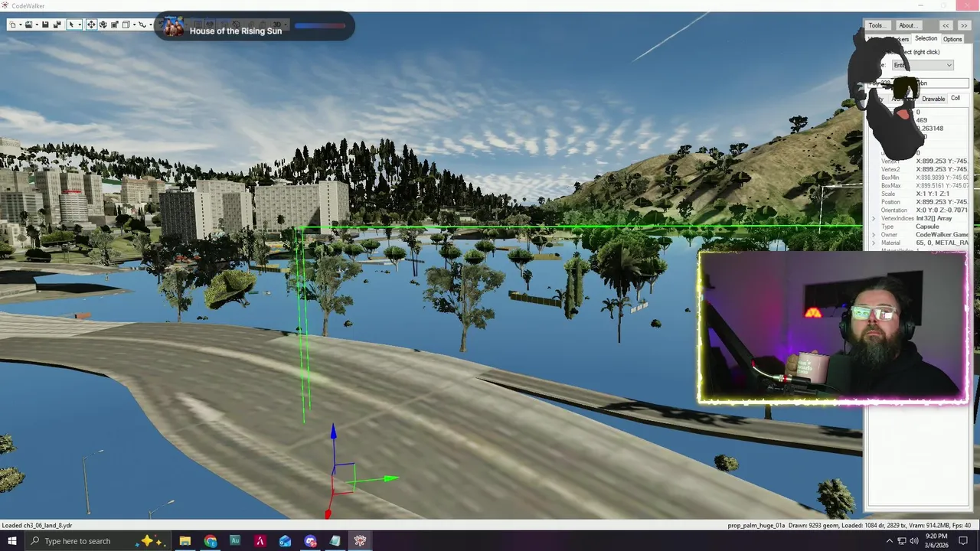Click the Save toolbar icon
The height and width of the screenshot is (551, 980).
[x=45, y=24]
